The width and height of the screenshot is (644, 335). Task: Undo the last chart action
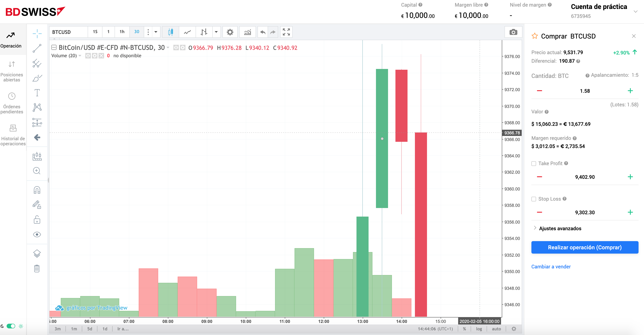tap(263, 32)
